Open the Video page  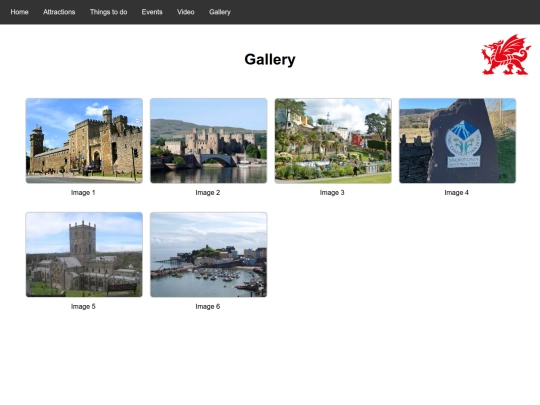[186, 12]
